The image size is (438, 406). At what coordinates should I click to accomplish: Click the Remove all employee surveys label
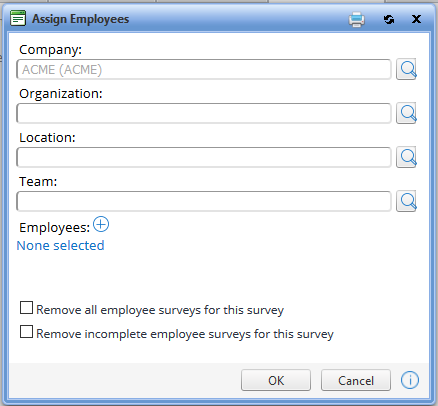pos(160,310)
